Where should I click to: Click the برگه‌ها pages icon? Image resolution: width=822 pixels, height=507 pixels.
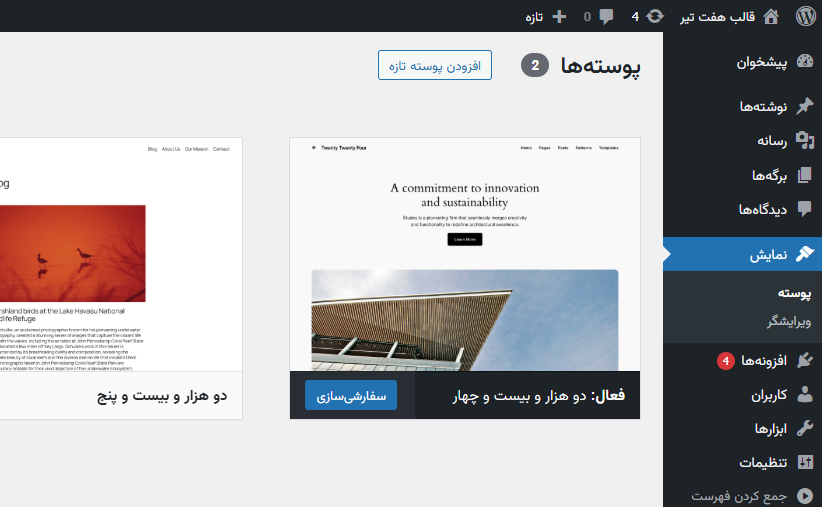(805, 175)
